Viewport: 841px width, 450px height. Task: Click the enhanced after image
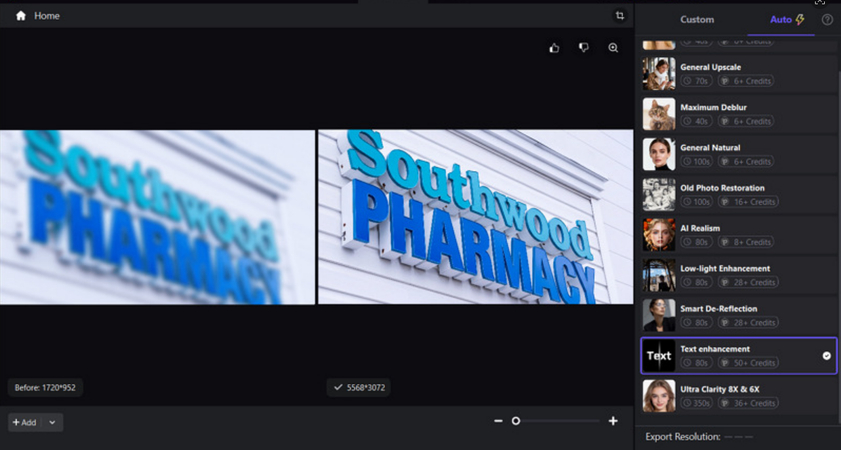[x=476, y=217]
